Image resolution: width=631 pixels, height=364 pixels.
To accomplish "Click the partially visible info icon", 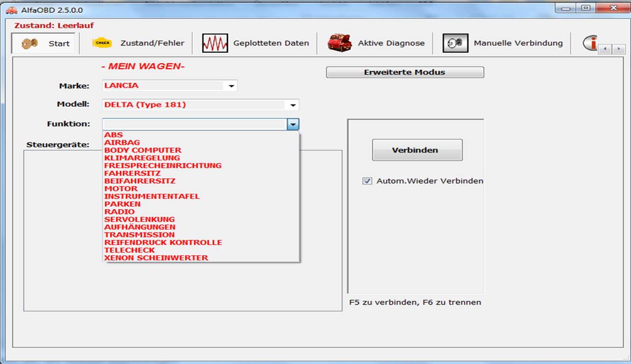I will tap(590, 43).
